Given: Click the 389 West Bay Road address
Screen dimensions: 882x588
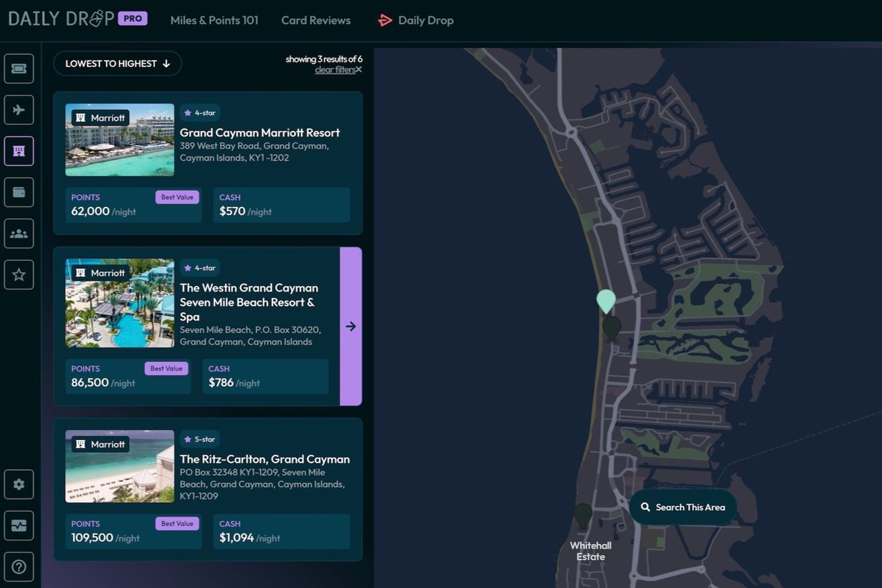Looking at the screenshot, I should [254, 152].
